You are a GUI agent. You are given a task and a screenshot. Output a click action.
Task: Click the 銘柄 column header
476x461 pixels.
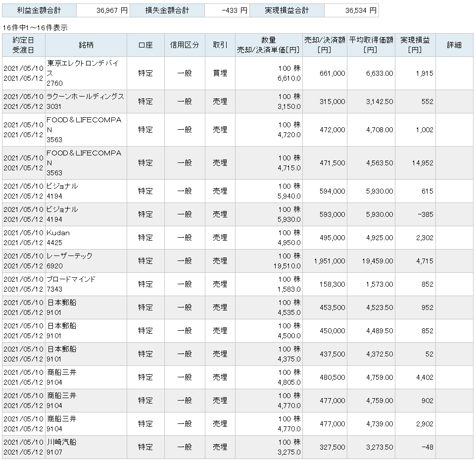pos(86,45)
